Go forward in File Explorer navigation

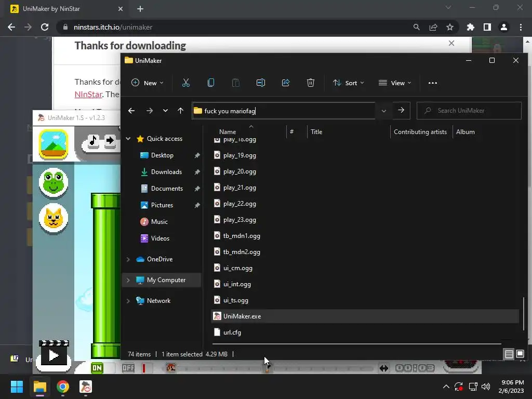point(149,111)
